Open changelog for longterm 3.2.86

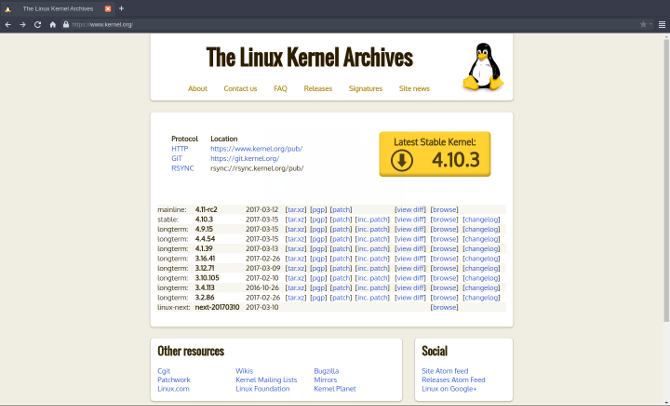(x=481, y=298)
